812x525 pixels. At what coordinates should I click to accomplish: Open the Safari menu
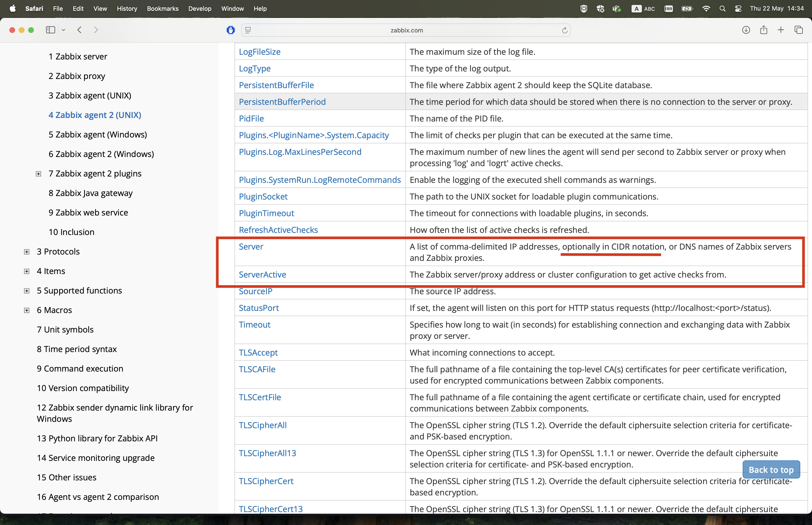(x=34, y=8)
